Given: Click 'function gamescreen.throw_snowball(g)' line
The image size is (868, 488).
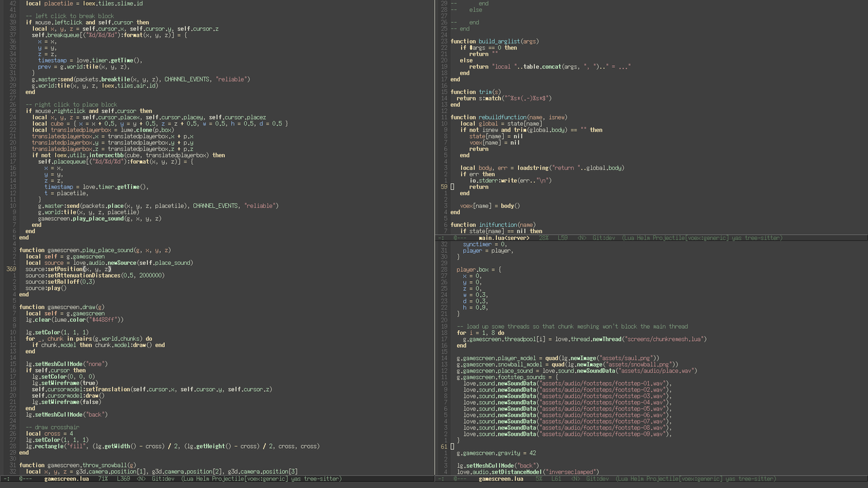Looking at the screenshot, I should pos(78,465).
